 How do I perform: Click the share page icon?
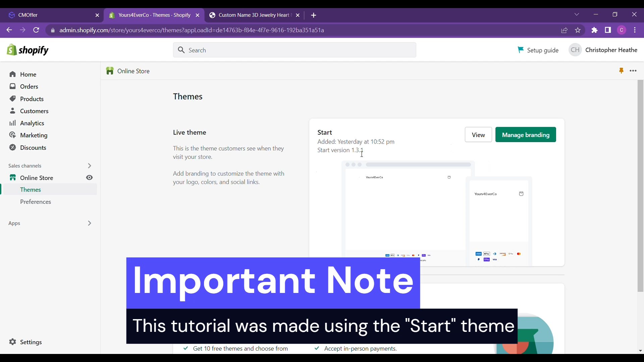[565, 30]
